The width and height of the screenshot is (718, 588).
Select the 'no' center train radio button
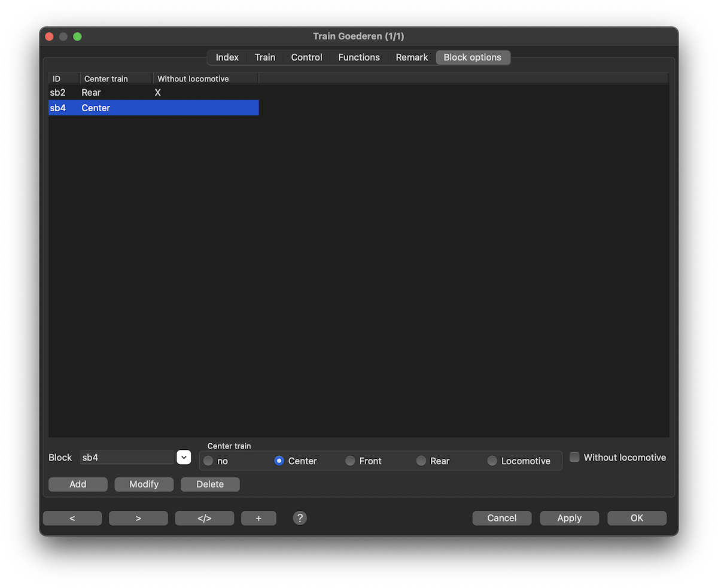208,461
